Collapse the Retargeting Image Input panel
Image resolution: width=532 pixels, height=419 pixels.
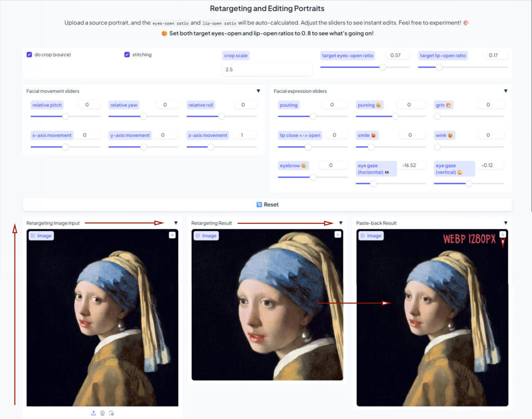coord(176,223)
